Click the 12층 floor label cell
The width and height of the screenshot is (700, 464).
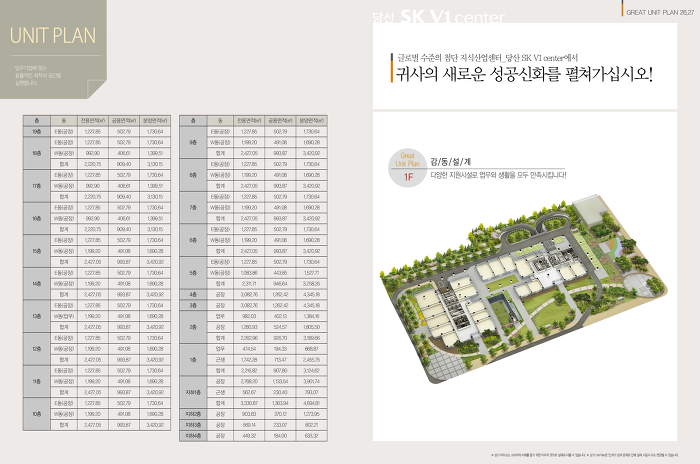coord(37,349)
